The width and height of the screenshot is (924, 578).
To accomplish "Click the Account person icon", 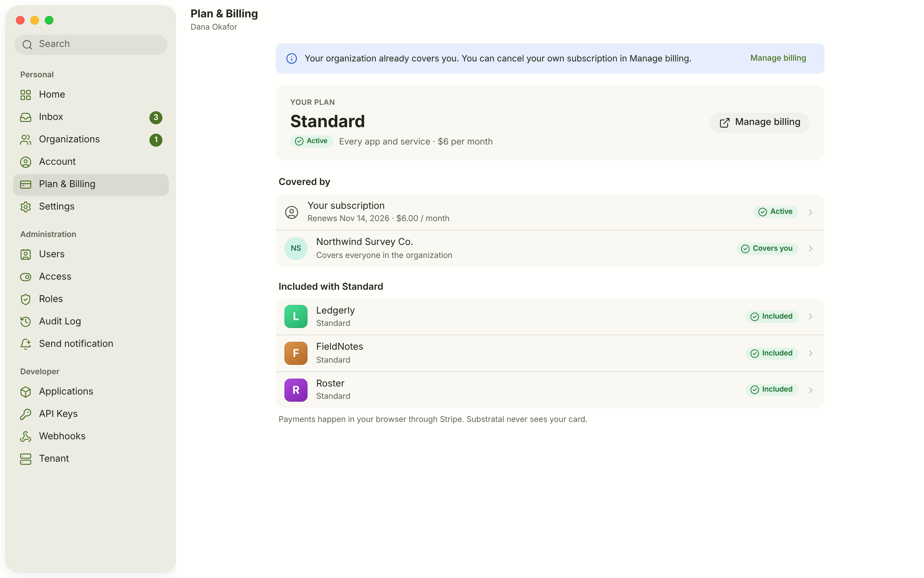I will 26,162.
